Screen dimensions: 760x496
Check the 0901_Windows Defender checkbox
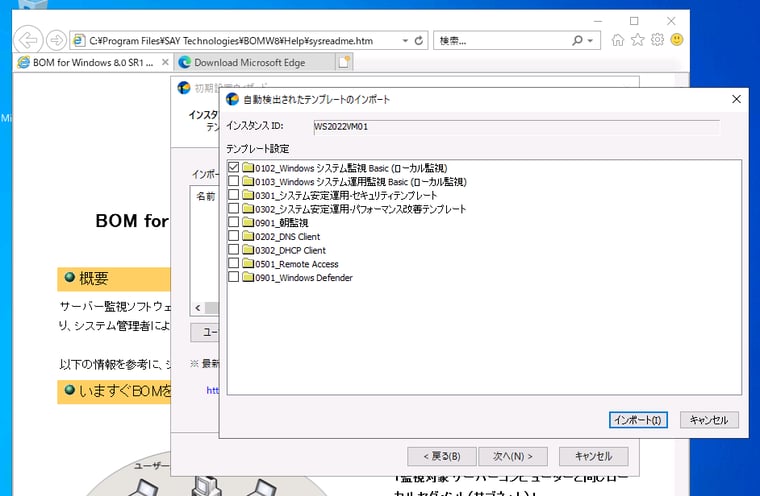coord(233,277)
